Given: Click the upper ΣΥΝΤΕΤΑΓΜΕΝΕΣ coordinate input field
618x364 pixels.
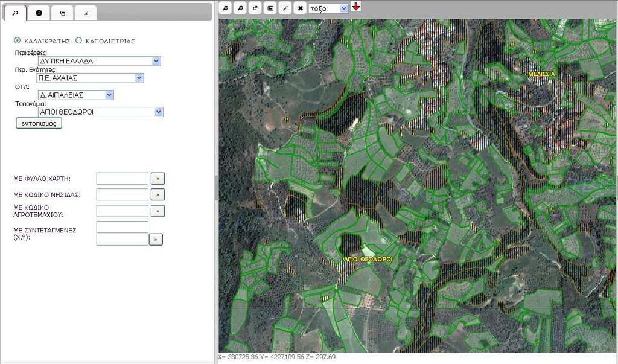Looking at the screenshot, I should tap(122, 227).
